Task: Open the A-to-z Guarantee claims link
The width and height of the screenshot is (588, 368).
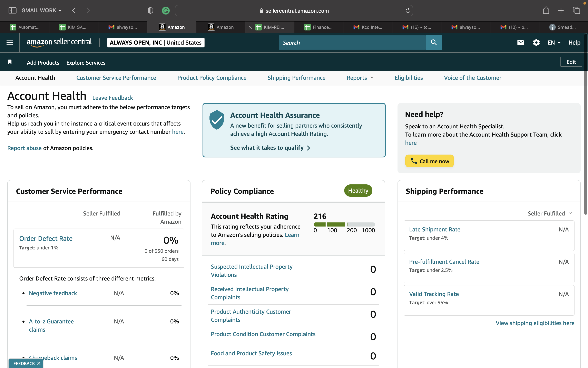Action: [51, 325]
